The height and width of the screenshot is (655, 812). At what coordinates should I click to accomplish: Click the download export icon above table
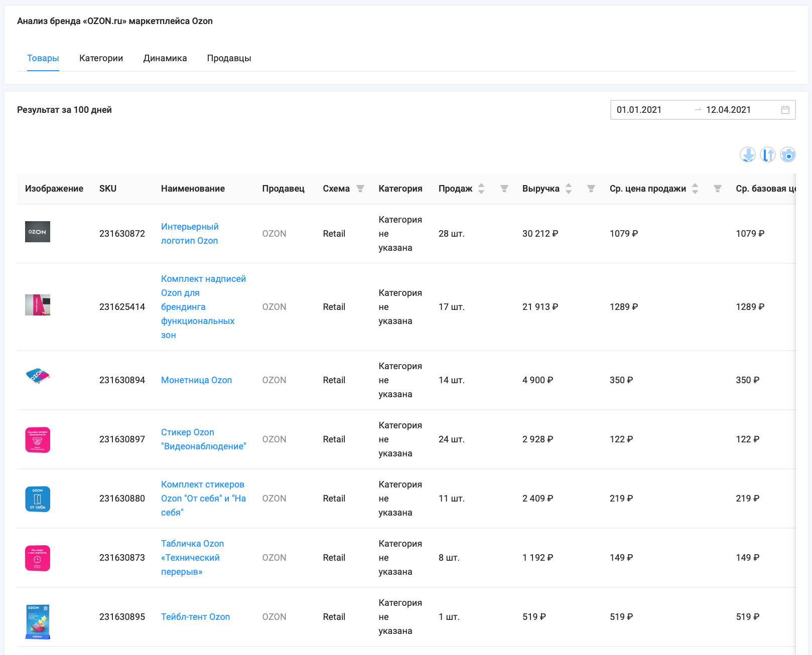(747, 155)
